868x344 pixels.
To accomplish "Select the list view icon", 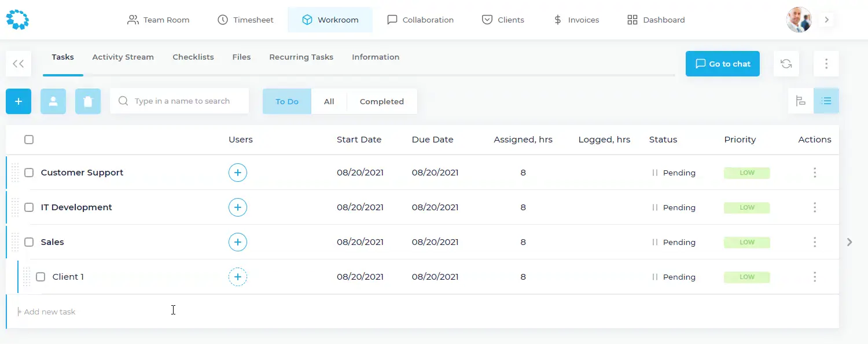I will point(826,101).
